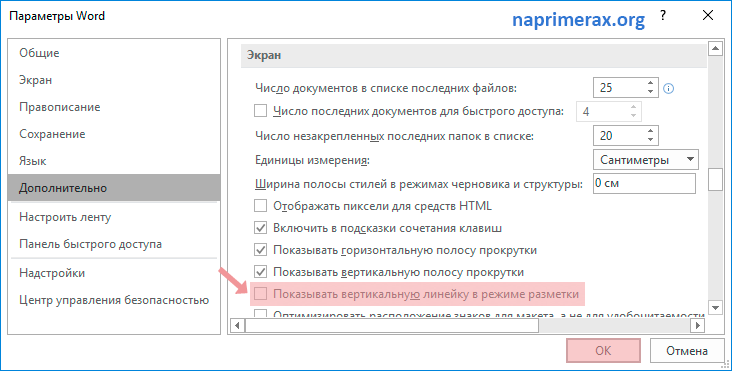Click the vertical scrollbar thumb
This screenshot has height=371, width=732.
(715, 180)
